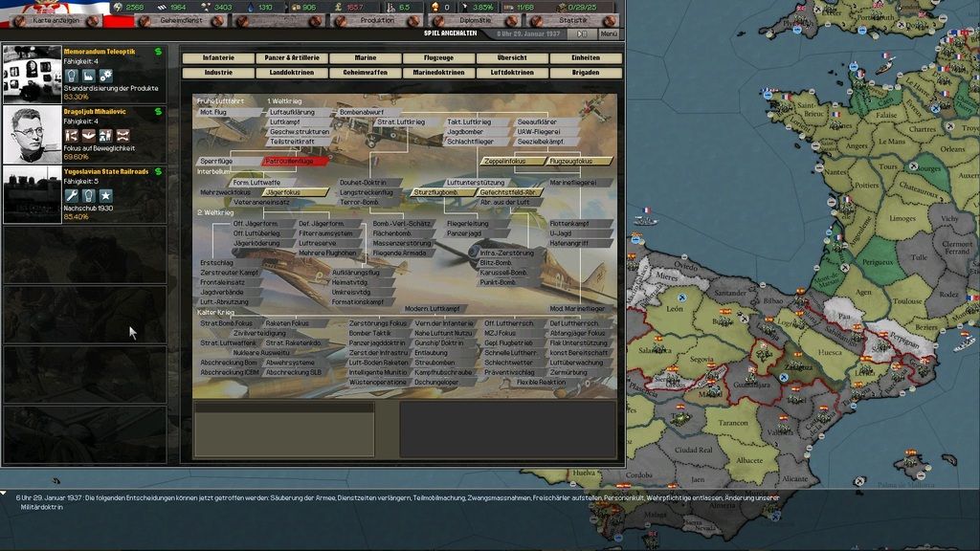The image size is (980, 551).
Task: Click the Douhet-Doktrin technology
Action: (367, 183)
